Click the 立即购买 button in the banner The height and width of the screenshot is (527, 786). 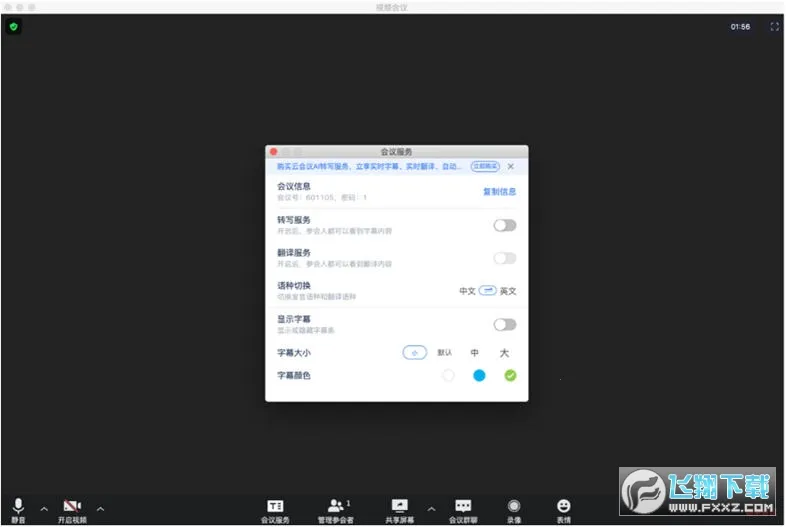coord(484,166)
